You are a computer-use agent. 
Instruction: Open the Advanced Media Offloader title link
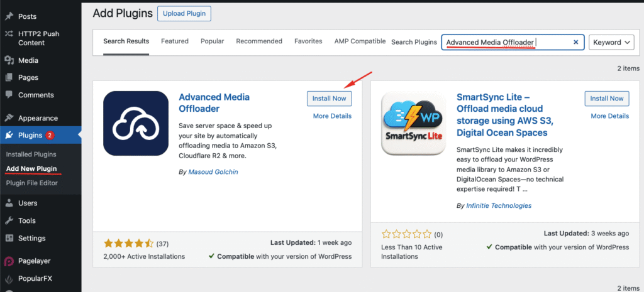point(214,103)
